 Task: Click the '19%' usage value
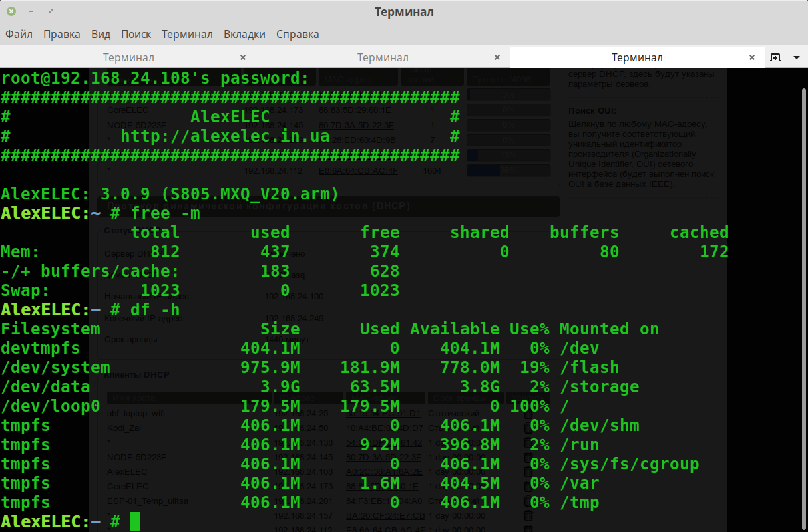coord(535,368)
